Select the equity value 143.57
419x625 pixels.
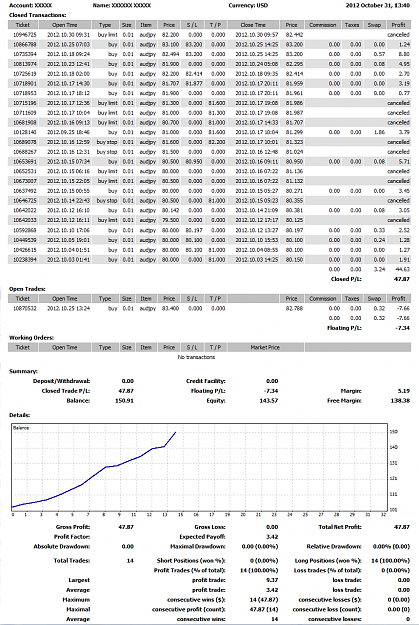269,401
